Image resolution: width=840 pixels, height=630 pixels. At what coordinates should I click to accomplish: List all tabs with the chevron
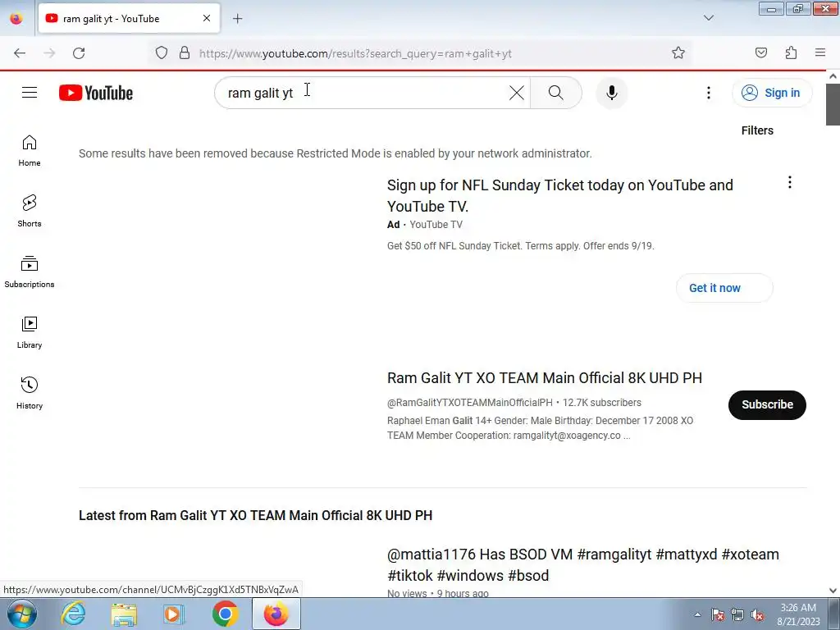point(708,19)
